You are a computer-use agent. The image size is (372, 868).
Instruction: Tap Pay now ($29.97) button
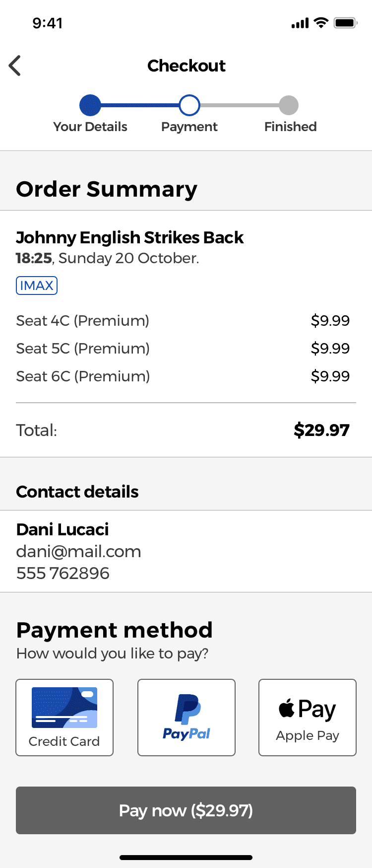coord(186,810)
